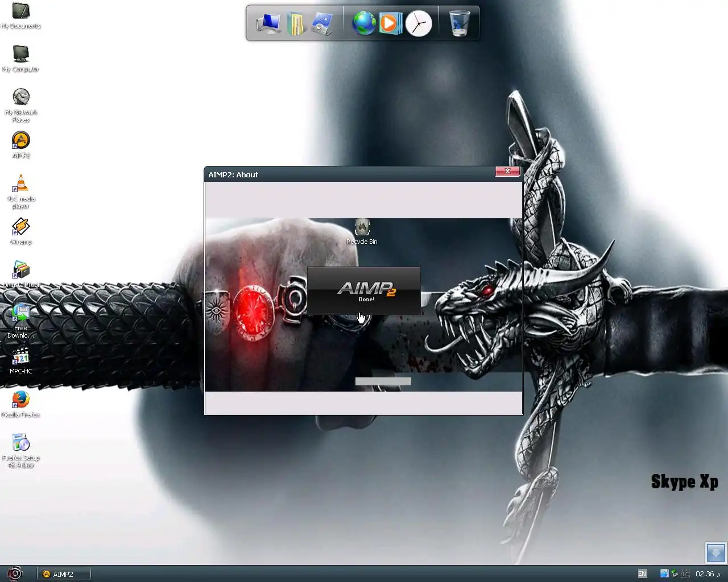Select the VLC media player shortcut
The image size is (728, 582).
[20, 192]
